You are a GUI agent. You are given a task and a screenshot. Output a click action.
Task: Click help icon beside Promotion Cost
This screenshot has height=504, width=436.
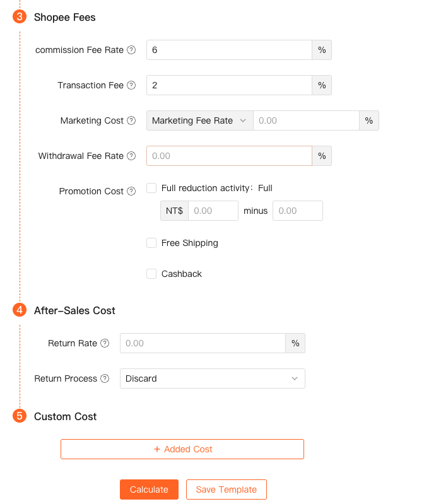click(131, 191)
